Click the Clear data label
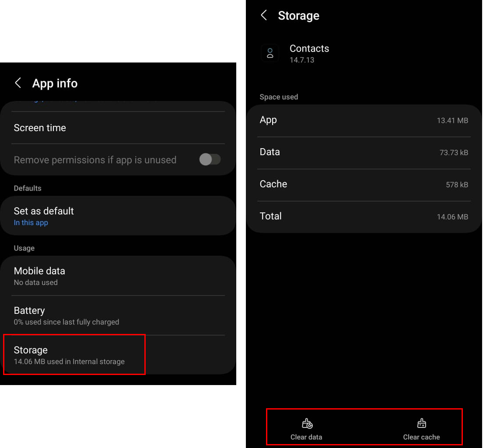This screenshot has height=448, width=483. [306, 437]
